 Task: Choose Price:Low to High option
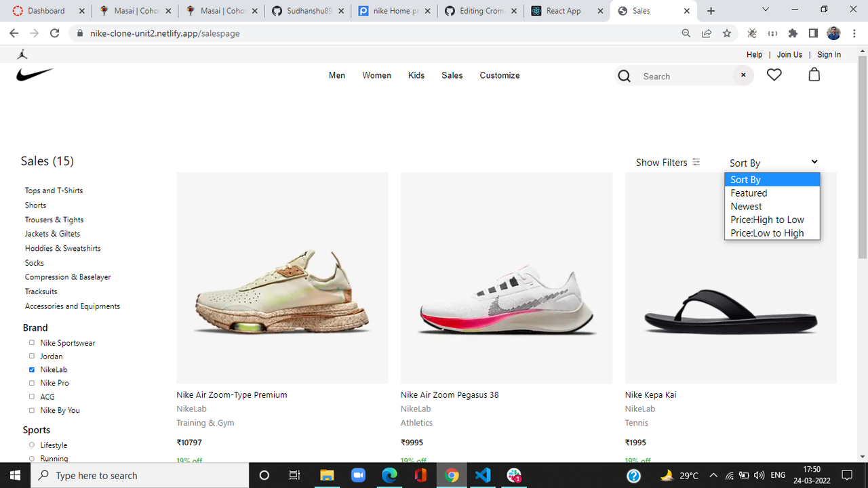click(x=772, y=233)
